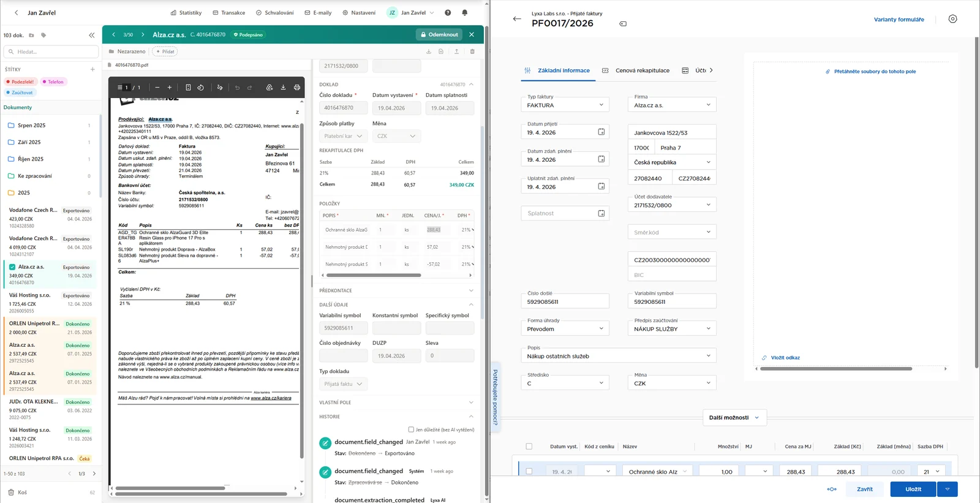Image resolution: width=980 pixels, height=503 pixels.
Task: Click Vložit odkaz link
Action: [x=781, y=358]
